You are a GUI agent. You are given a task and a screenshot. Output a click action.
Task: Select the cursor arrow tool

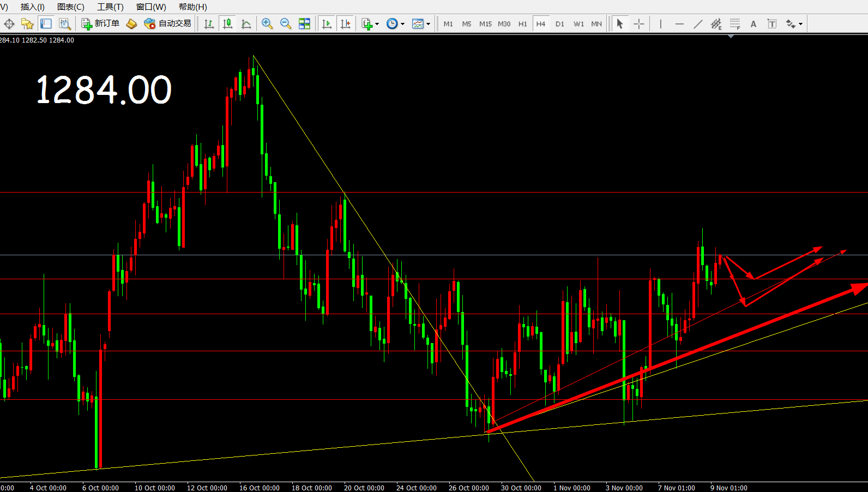620,23
